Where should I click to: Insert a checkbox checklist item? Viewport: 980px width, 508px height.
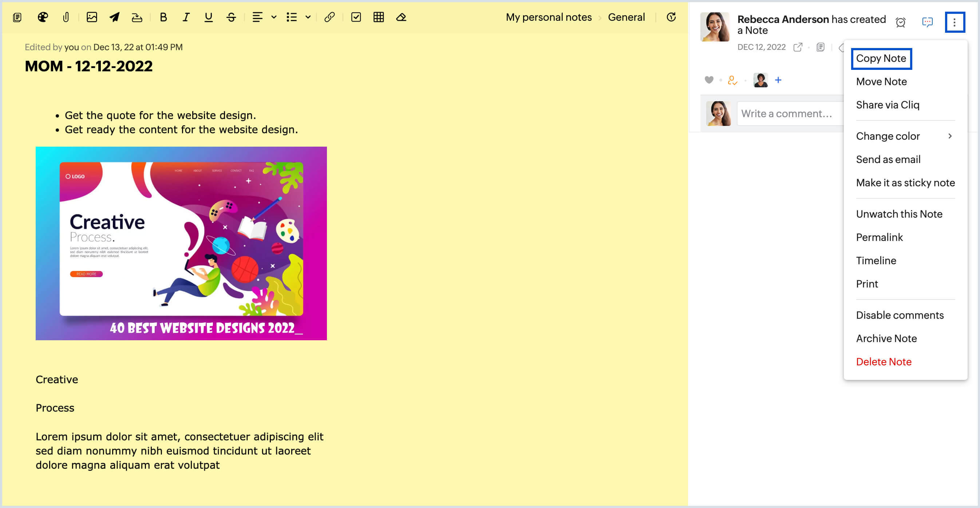(356, 17)
